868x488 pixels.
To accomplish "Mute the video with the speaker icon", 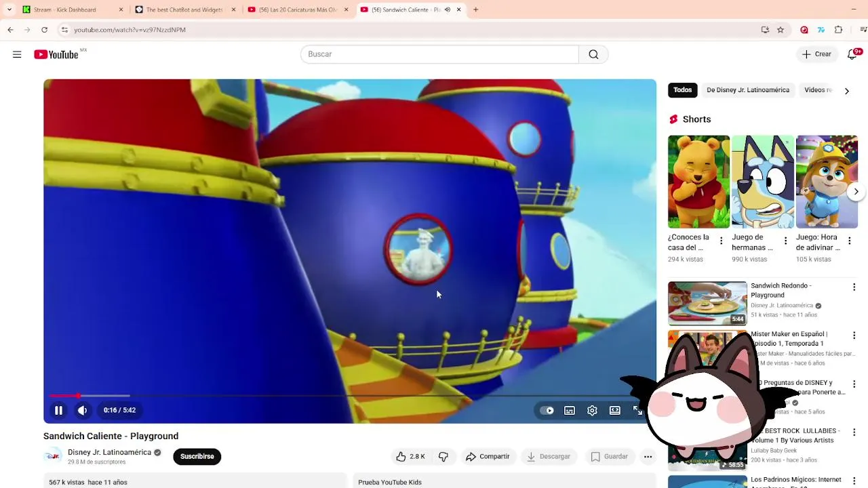I will pyautogui.click(x=82, y=410).
